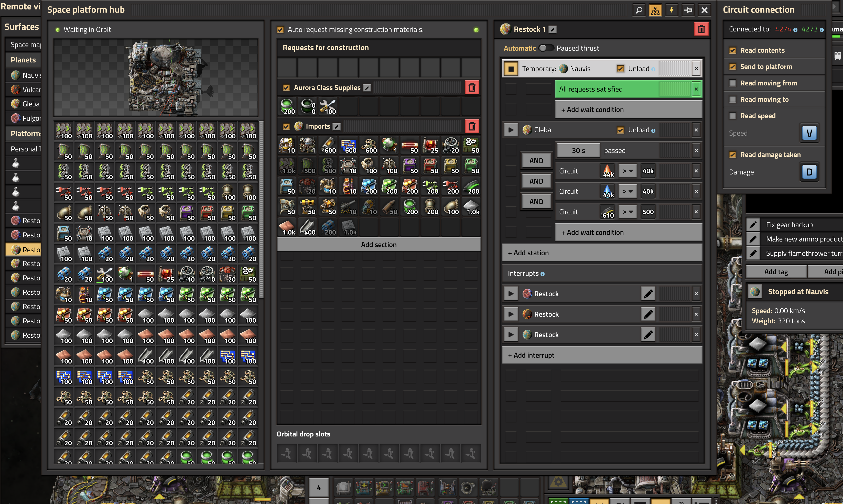The image size is (843, 504).
Task: Choose the V signal for Speed
Action: coord(809,133)
